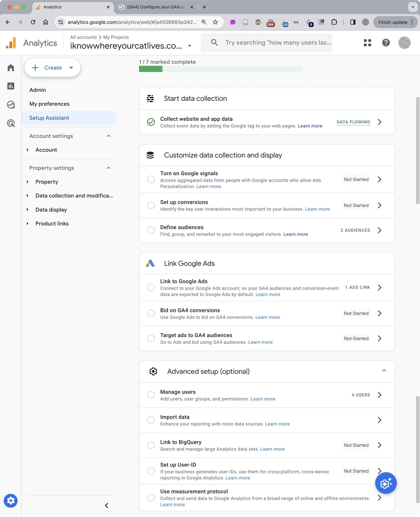Open the Explore icon in sidebar

tap(11, 105)
